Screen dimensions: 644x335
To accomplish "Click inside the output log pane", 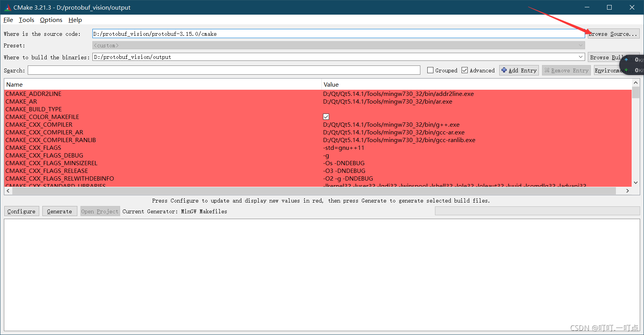I will [x=322, y=275].
